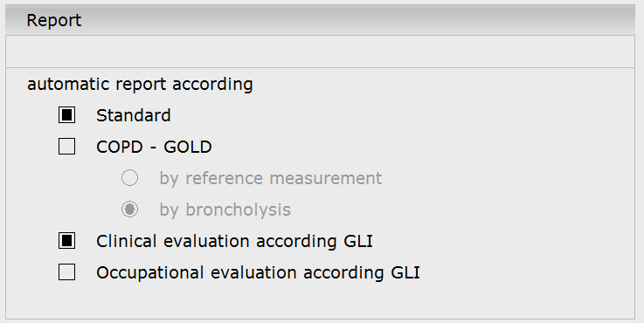Image resolution: width=644 pixels, height=323 pixels.
Task: Click the word Clinical in the third option
Action: (127, 241)
